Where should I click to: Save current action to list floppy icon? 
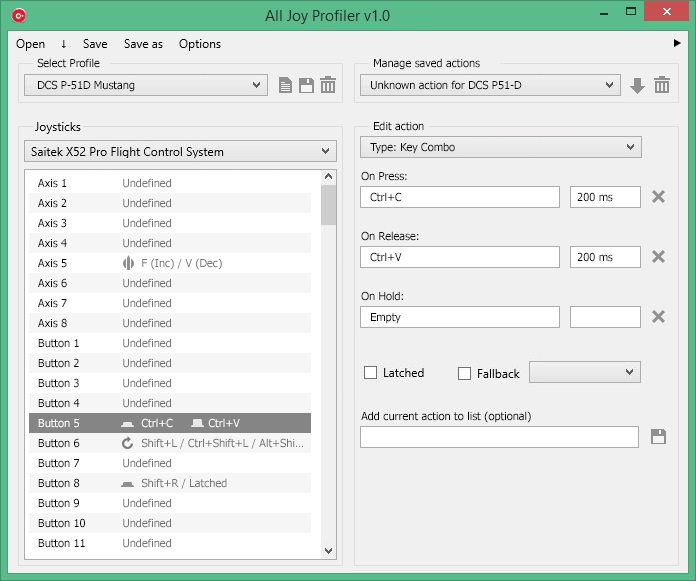[x=658, y=437]
